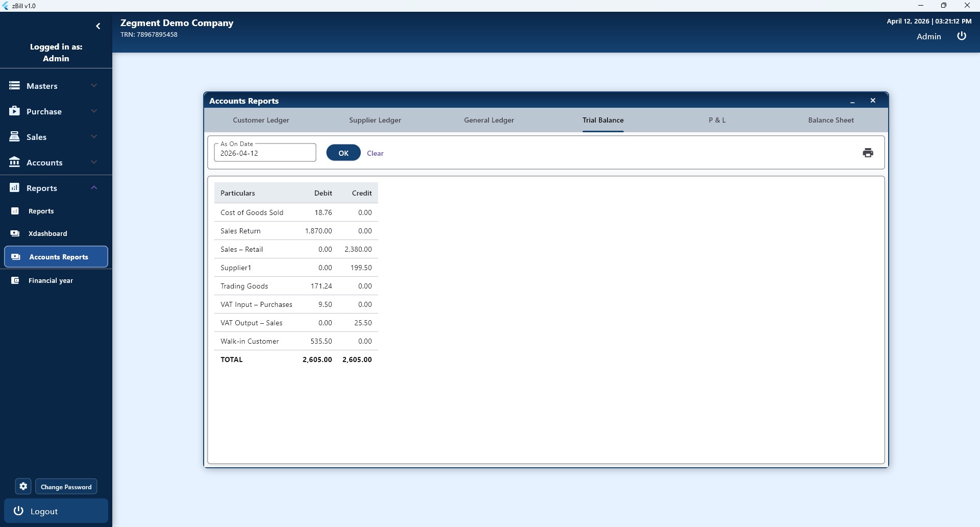980x527 pixels.
Task: Minimize the Accounts Reports panel
Action: pos(852,101)
